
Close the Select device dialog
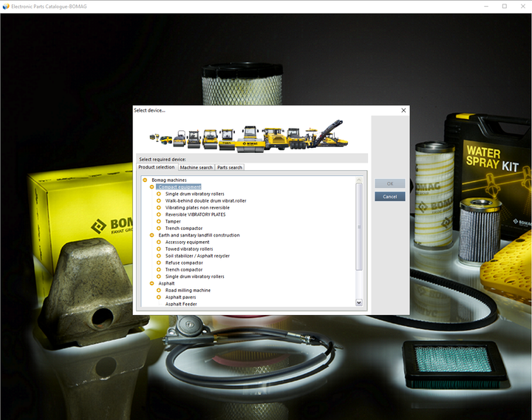(403, 110)
